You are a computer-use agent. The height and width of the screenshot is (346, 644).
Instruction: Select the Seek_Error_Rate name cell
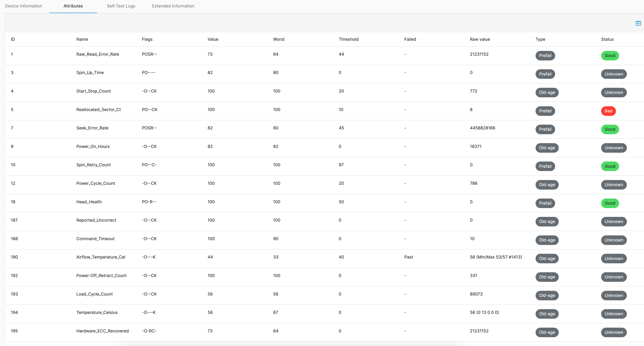[x=92, y=128]
